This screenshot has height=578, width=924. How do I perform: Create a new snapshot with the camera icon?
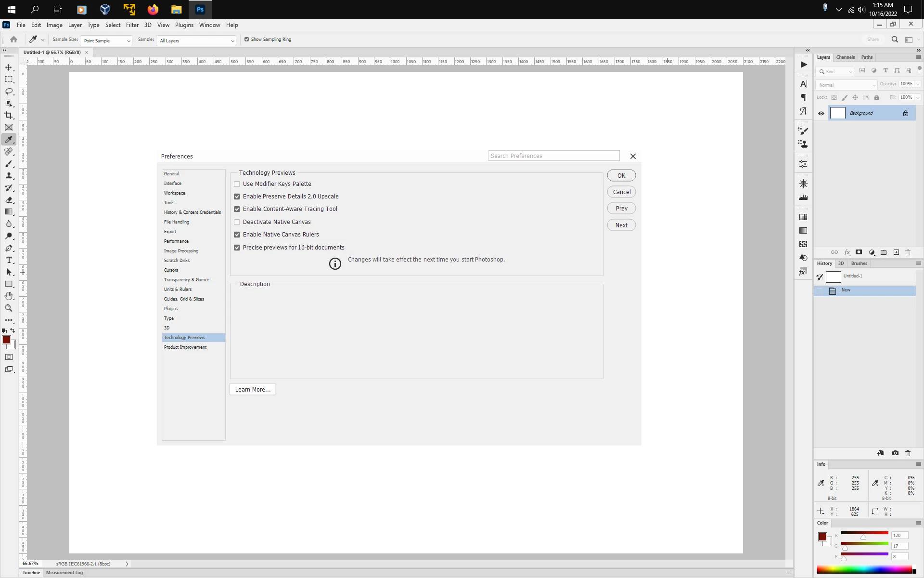tap(895, 453)
